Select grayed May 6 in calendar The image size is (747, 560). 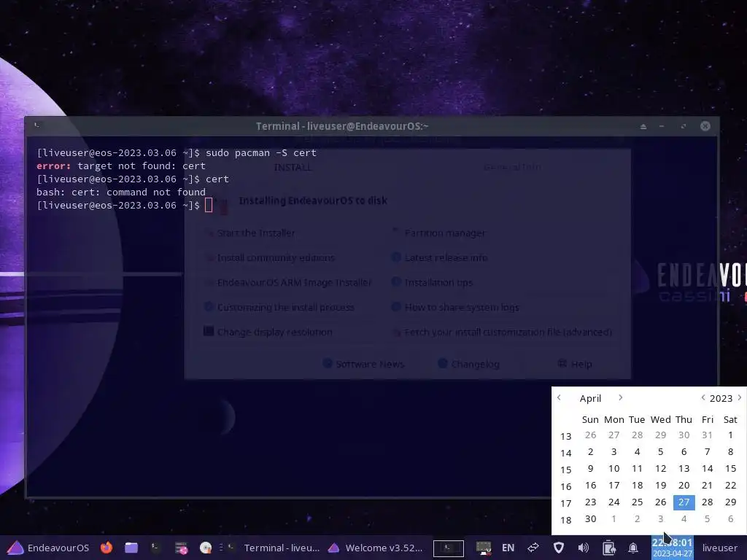click(x=730, y=518)
